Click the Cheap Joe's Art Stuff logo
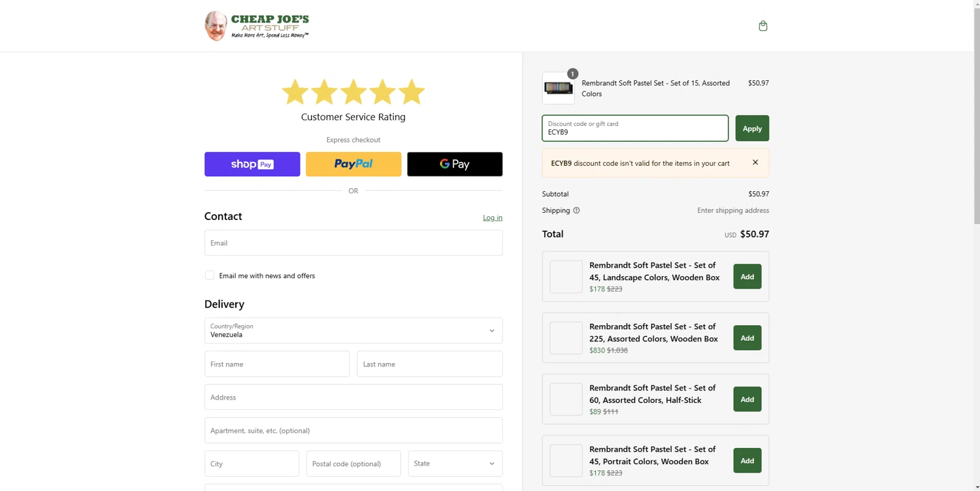980x491 pixels. [x=257, y=25]
